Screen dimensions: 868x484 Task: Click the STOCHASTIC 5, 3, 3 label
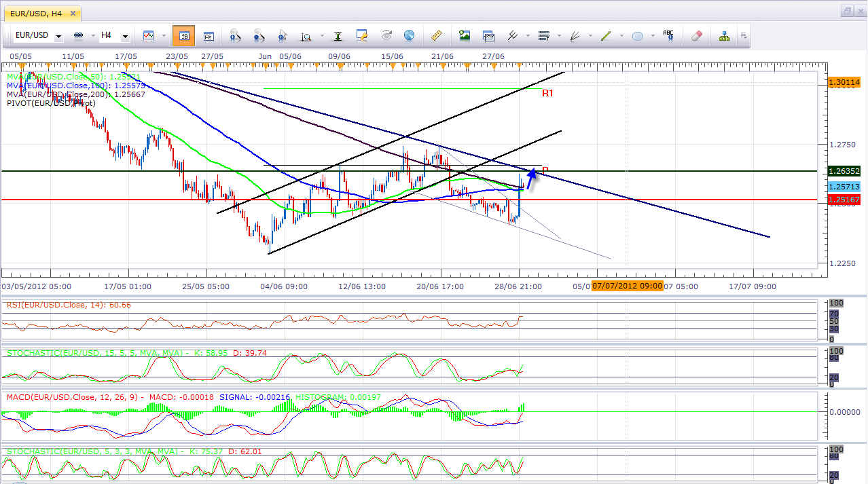(134, 451)
